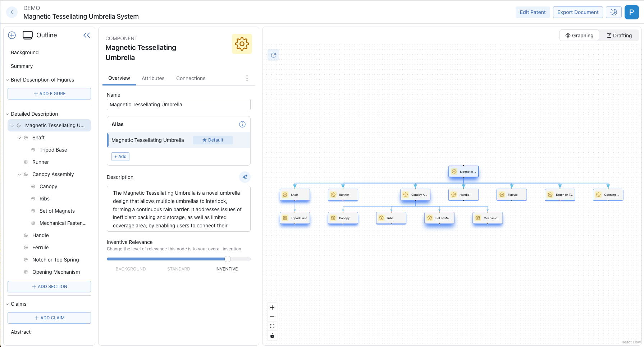The image size is (644, 347).
Task: Click the Inventive Relevance slider handle
Action: pos(228,259)
